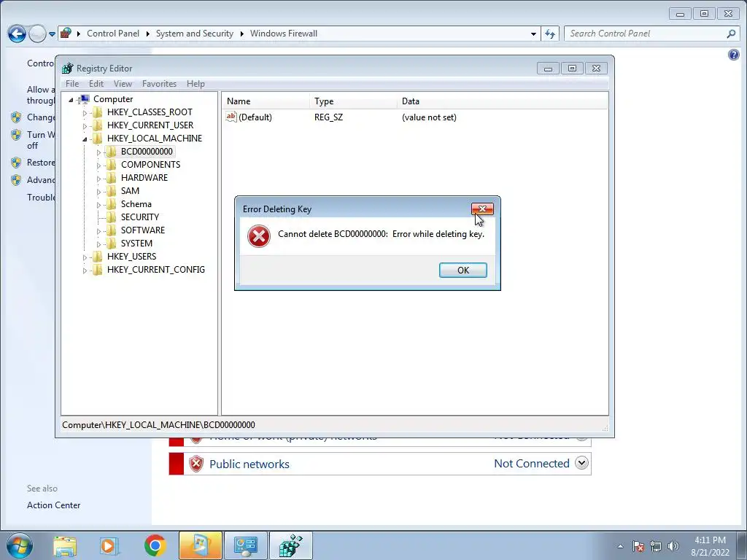Click the Data column header
The image size is (747, 560).
pos(503,101)
